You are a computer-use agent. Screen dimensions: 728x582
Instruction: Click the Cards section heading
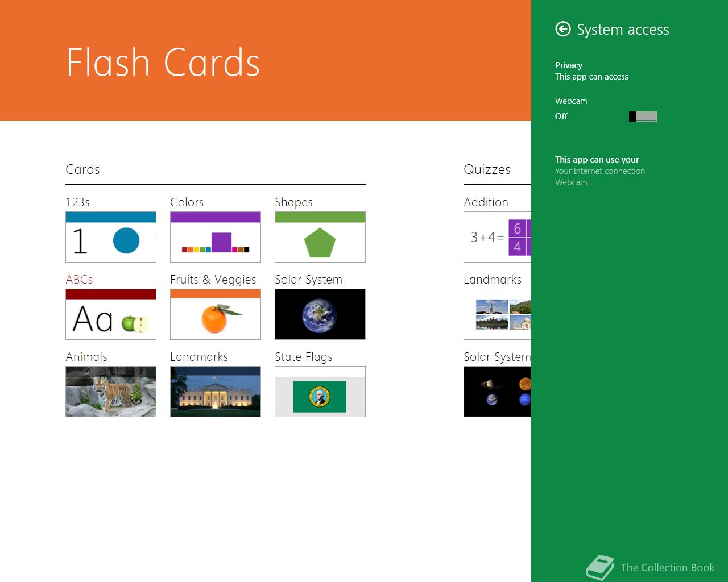82,169
